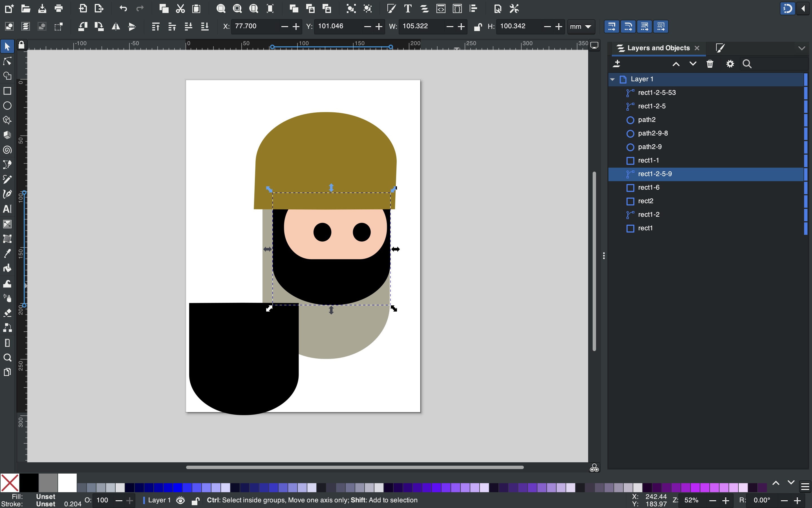Screen dimensions: 812x508
Task: Delete selected layer with trash icon
Action: [x=710, y=64]
